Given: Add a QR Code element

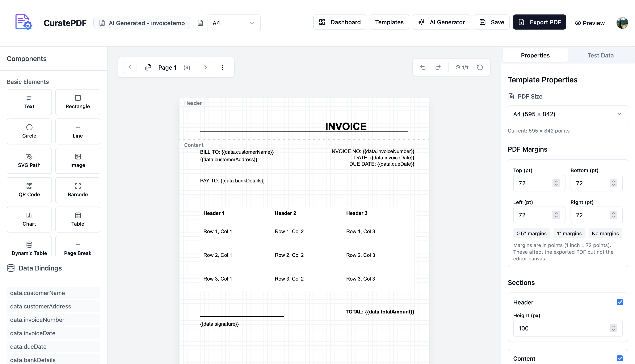Looking at the screenshot, I should pos(29,190).
